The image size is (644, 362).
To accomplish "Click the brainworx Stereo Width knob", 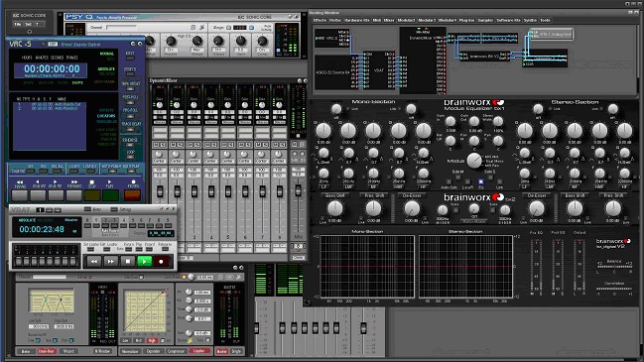I will pos(498,121).
